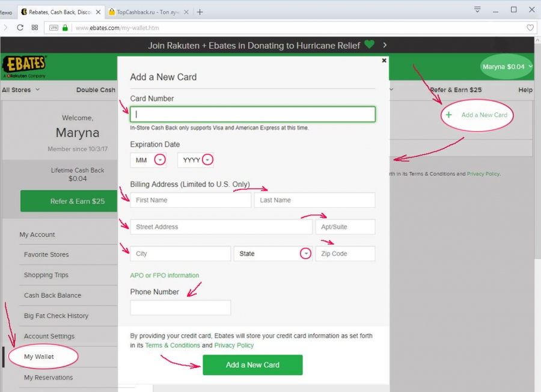
Task: Open My Reservations in the sidebar
Action: [48, 378]
